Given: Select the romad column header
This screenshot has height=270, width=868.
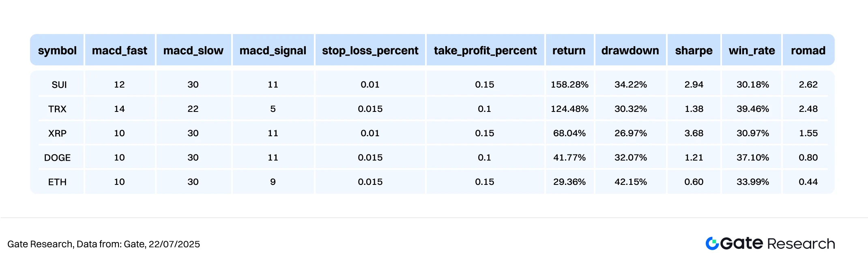Looking at the screenshot, I should 808,50.
